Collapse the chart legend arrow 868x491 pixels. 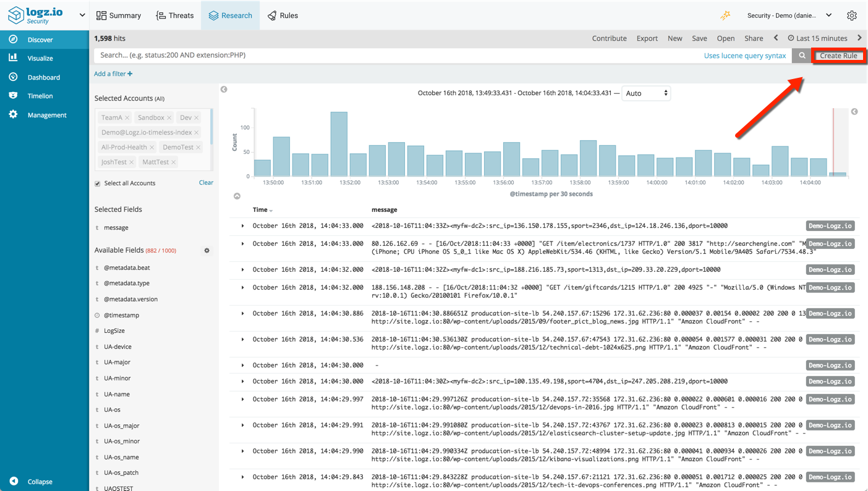pyautogui.click(x=854, y=112)
